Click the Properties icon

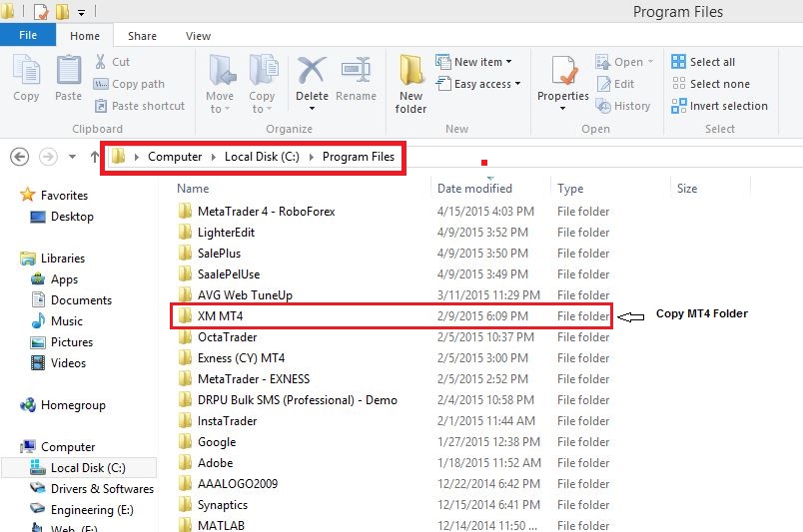[x=563, y=72]
